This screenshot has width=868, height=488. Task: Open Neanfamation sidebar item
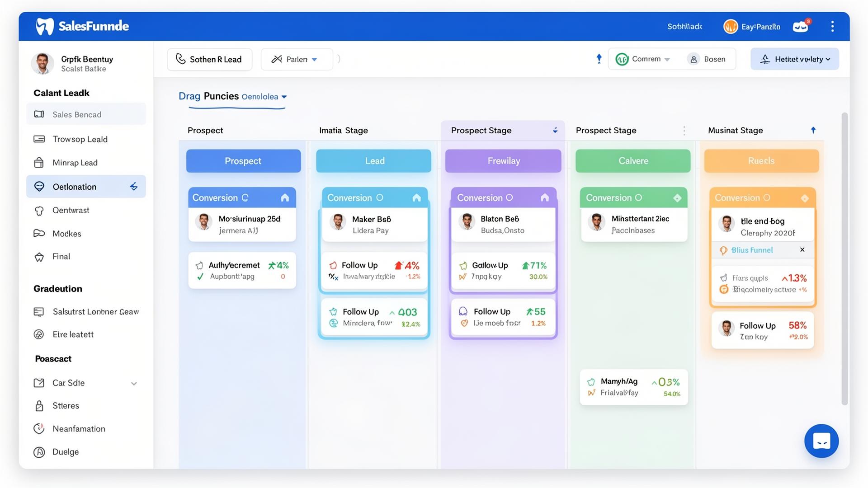click(86, 429)
